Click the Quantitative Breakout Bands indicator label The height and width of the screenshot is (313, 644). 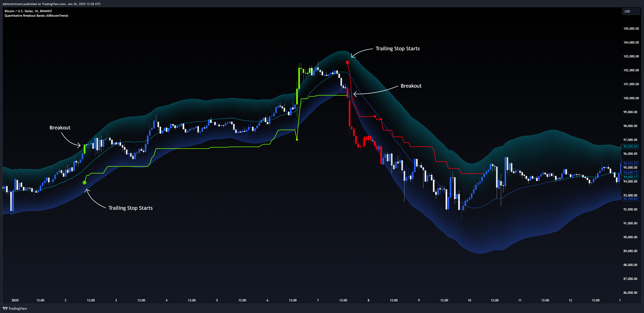point(36,15)
